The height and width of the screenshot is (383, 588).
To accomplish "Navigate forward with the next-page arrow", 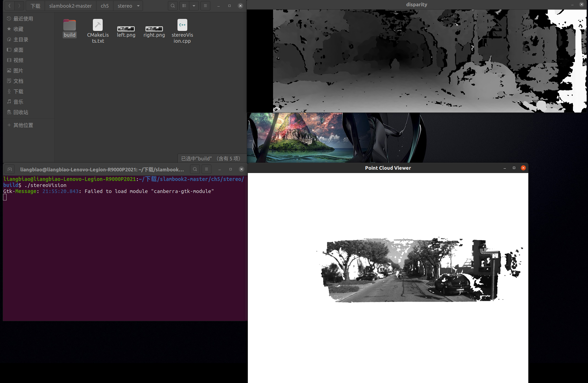I will (19, 5).
